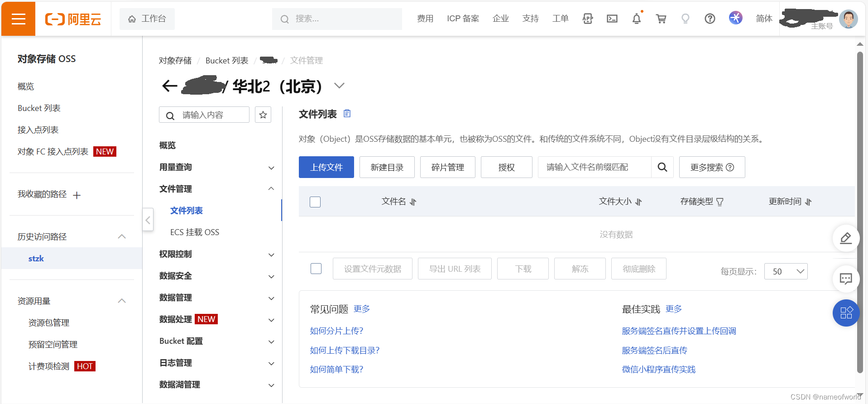This screenshot has width=868, height=404.
Task: Open 工单 in top navigation
Action: coord(561,19)
